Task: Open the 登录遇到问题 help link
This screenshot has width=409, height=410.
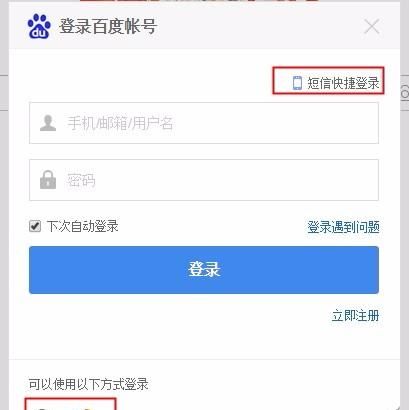Action: pyautogui.click(x=343, y=227)
